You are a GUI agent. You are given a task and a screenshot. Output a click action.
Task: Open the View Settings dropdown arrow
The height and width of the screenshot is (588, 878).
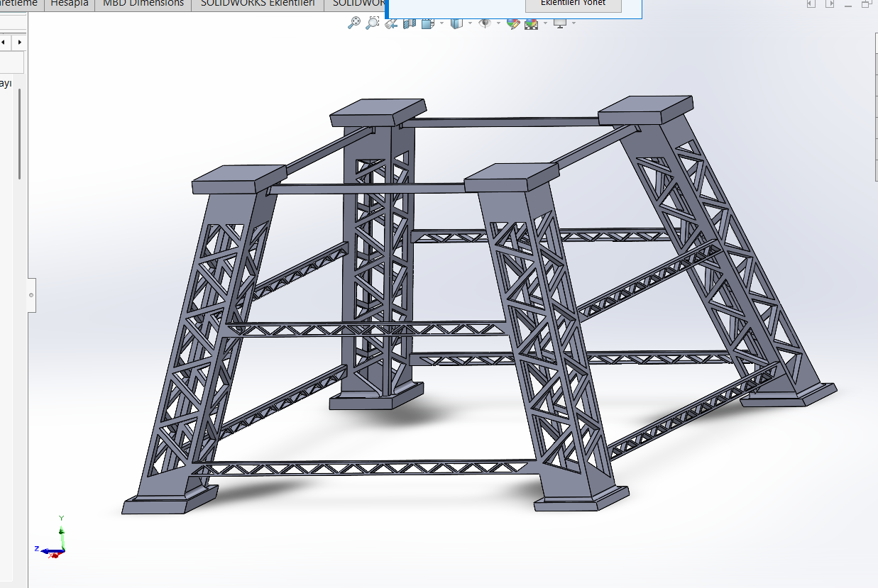click(x=574, y=23)
